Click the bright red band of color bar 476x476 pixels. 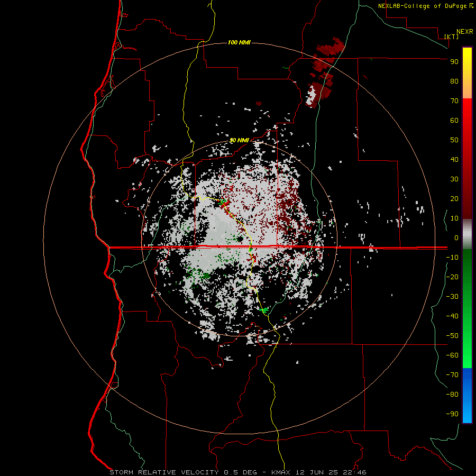pos(467,112)
